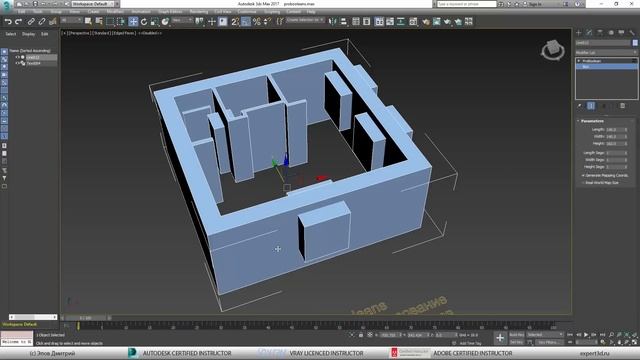Screen dimensions: 640x360
Task: Activate the Select and Scale tool
Action: [154, 22]
